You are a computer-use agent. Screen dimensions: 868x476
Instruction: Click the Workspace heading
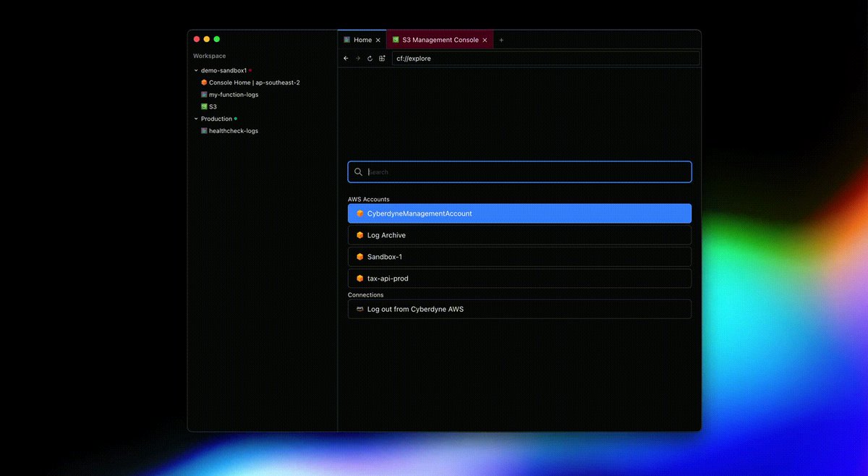tap(209, 56)
